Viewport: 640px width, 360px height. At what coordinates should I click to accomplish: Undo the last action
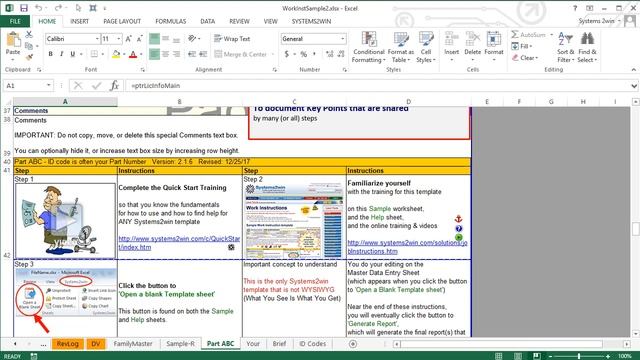tap(38, 8)
